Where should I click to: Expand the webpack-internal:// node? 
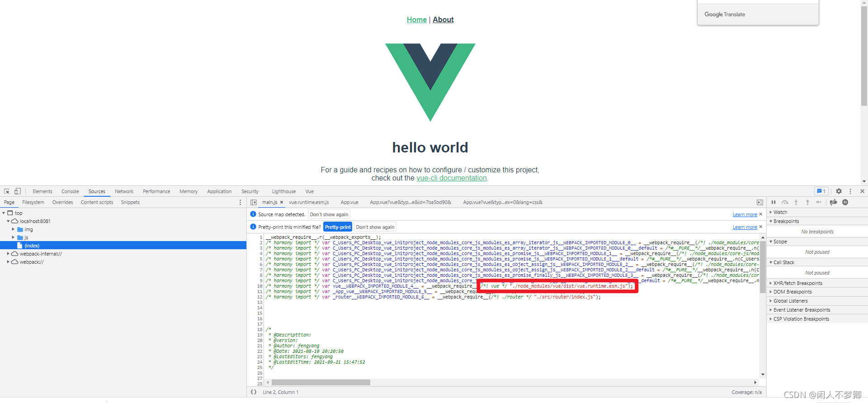click(8, 254)
